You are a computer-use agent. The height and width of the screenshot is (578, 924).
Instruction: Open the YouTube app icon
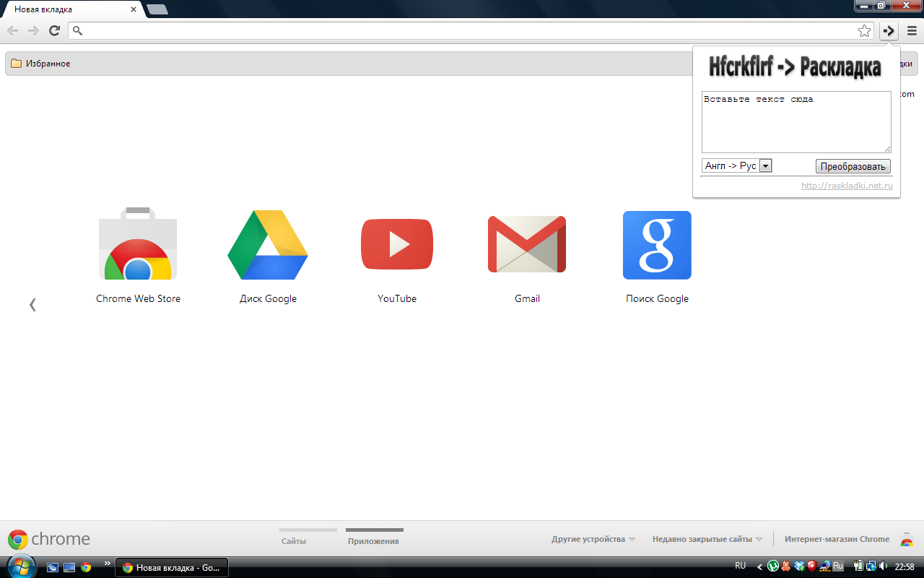click(x=397, y=245)
